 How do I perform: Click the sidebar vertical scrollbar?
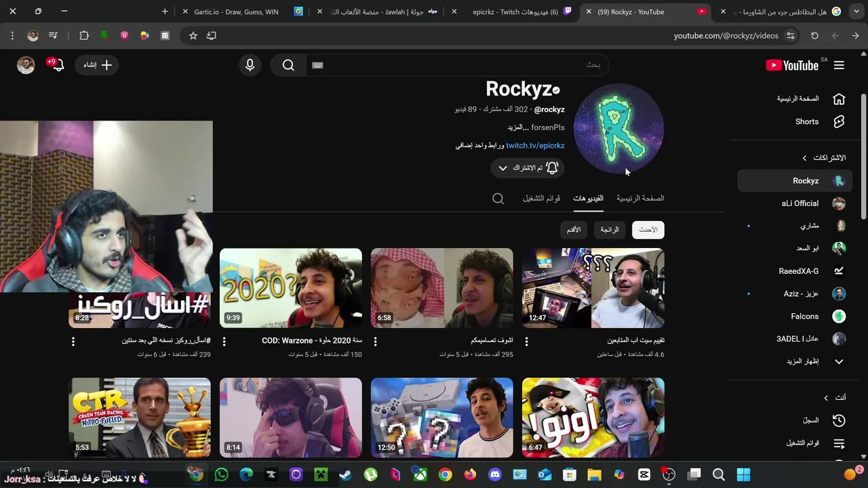pyautogui.click(x=863, y=156)
